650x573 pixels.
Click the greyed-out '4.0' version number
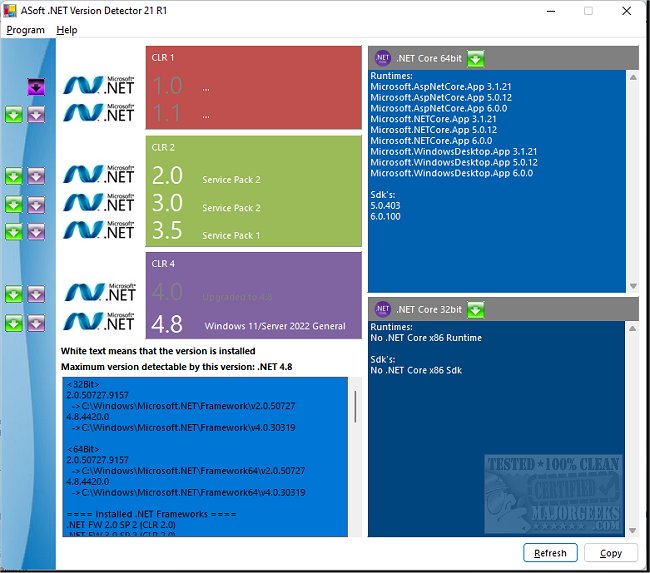(167, 292)
